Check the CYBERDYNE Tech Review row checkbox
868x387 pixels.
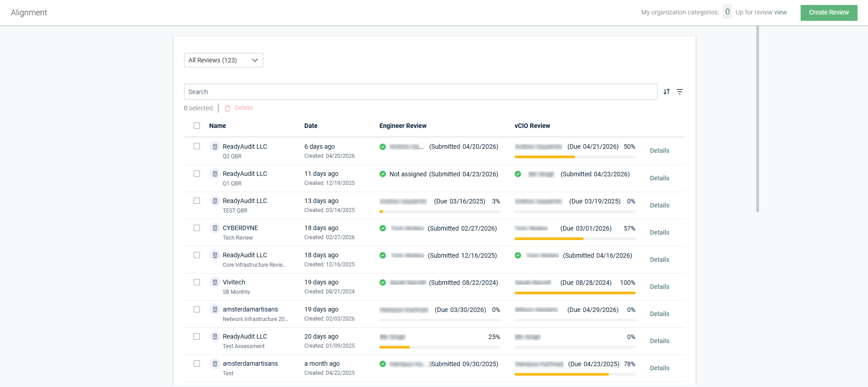197,228
